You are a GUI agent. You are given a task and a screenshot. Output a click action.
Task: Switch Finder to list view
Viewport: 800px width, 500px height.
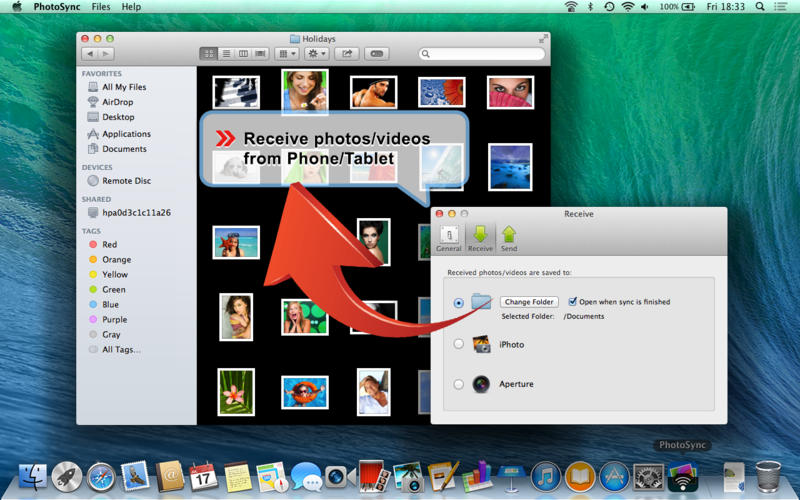[x=226, y=53]
